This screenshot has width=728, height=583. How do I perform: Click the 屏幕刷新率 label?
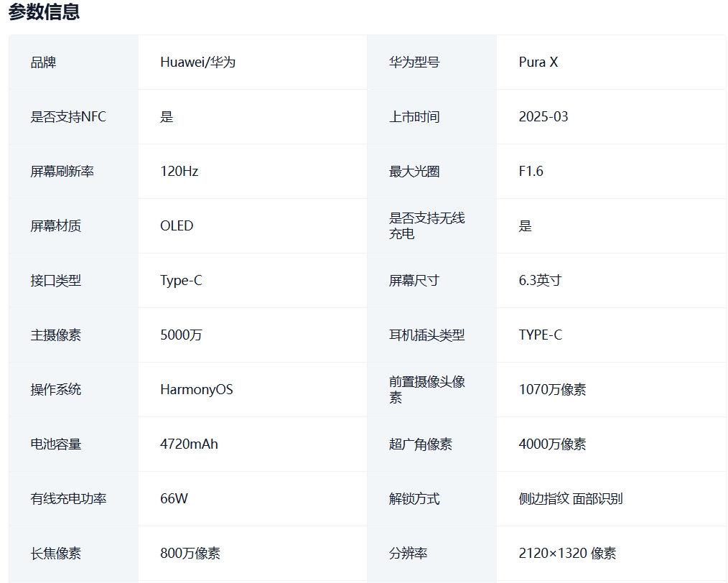(62, 172)
